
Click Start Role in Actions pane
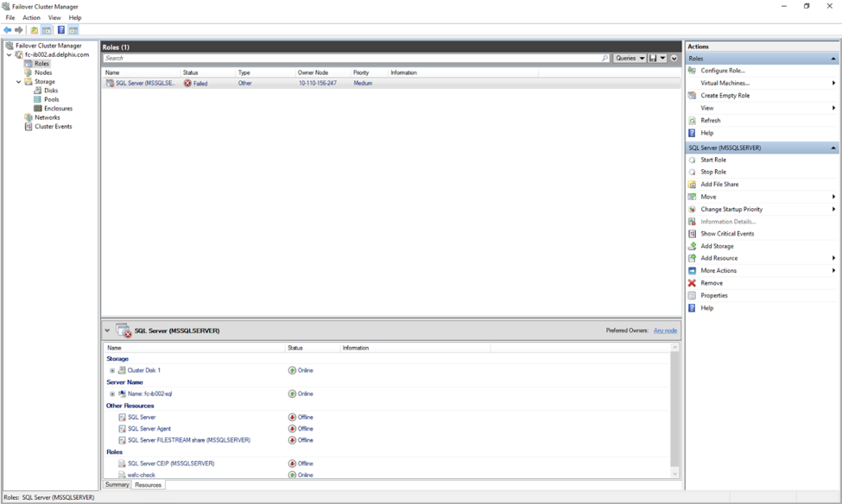(x=712, y=160)
